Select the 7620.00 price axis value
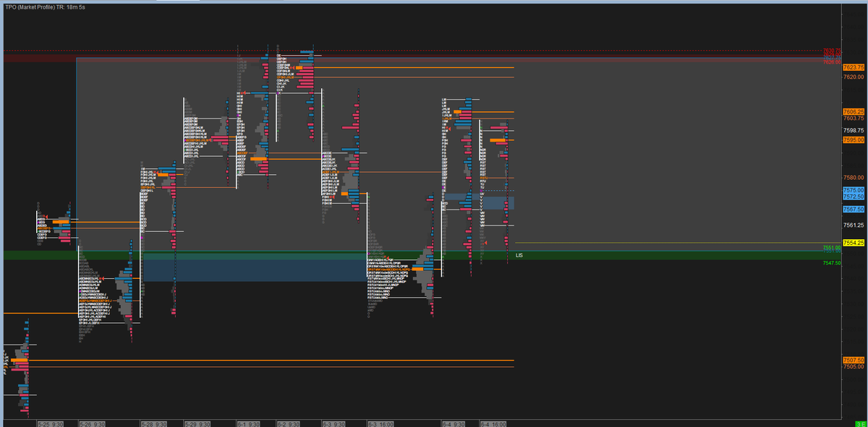868x427 pixels. click(x=852, y=76)
